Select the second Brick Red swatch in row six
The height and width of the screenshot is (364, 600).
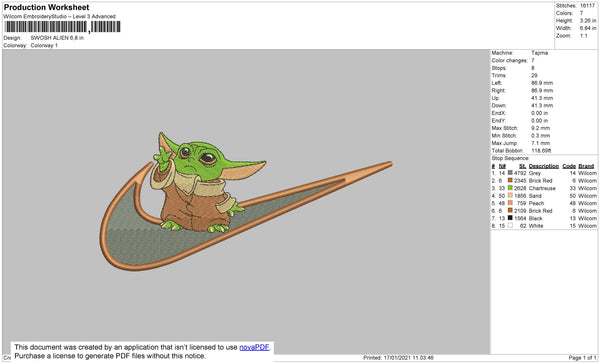pos(510,211)
